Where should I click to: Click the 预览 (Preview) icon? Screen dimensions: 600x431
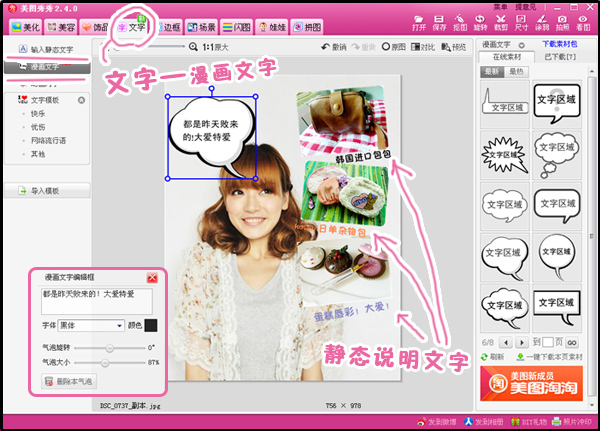(x=445, y=47)
